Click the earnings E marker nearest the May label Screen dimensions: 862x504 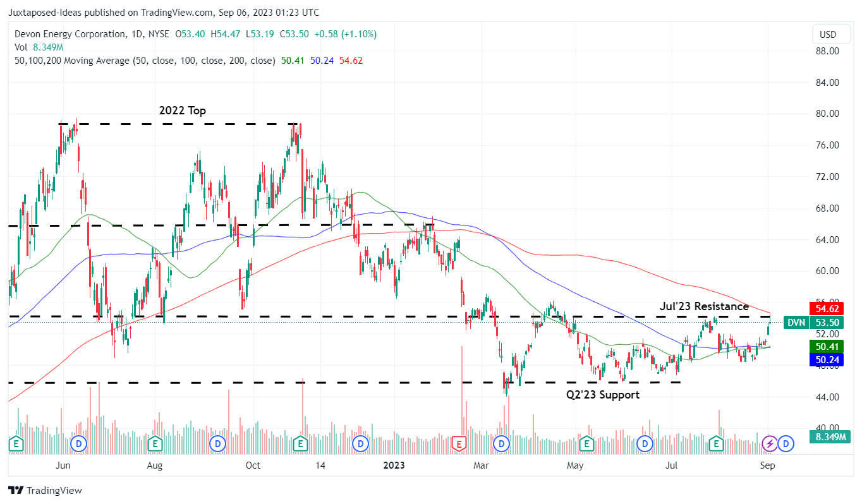[x=586, y=444]
